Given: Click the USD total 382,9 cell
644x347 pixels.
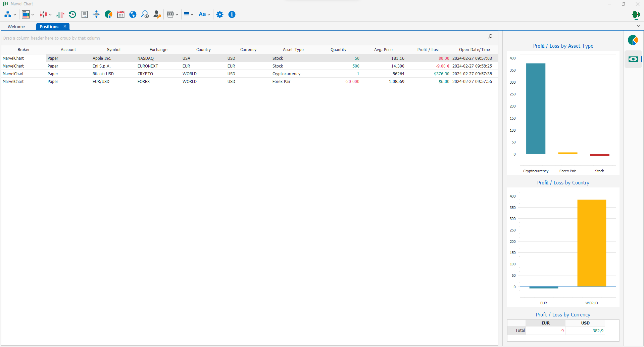Looking at the screenshot, I should pos(585,331).
